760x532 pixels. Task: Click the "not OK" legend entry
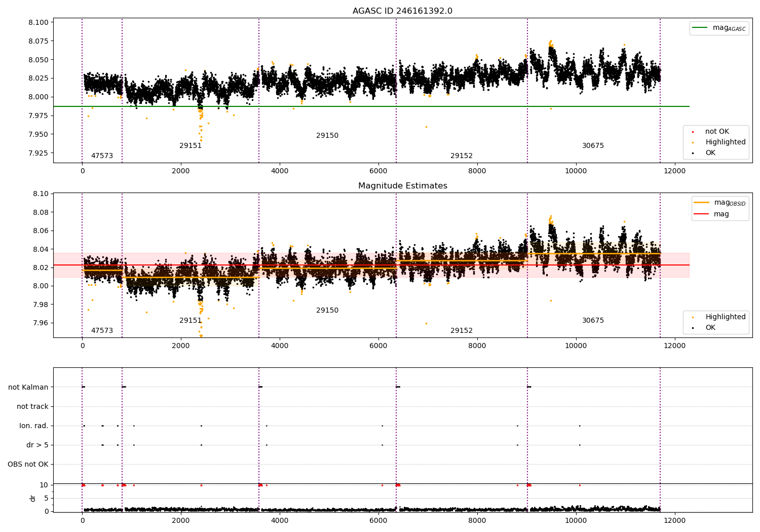click(716, 132)
